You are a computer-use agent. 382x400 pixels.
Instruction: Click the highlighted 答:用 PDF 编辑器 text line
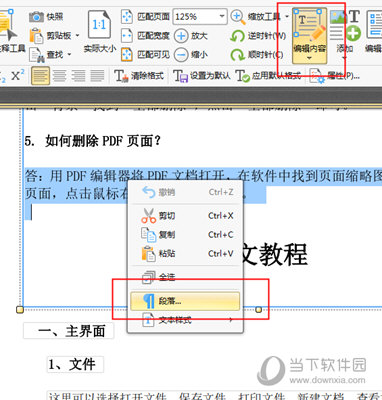coord(203,176)
